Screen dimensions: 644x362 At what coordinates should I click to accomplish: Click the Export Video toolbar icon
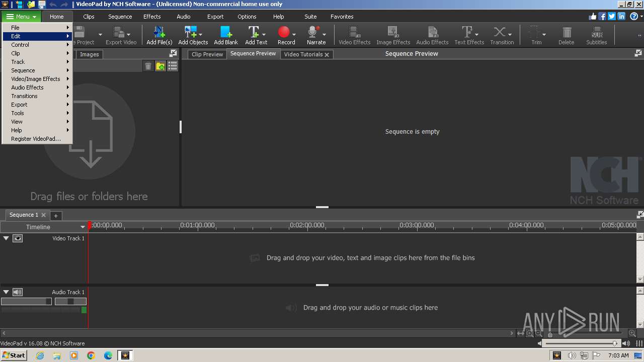(x=119, y=33)
